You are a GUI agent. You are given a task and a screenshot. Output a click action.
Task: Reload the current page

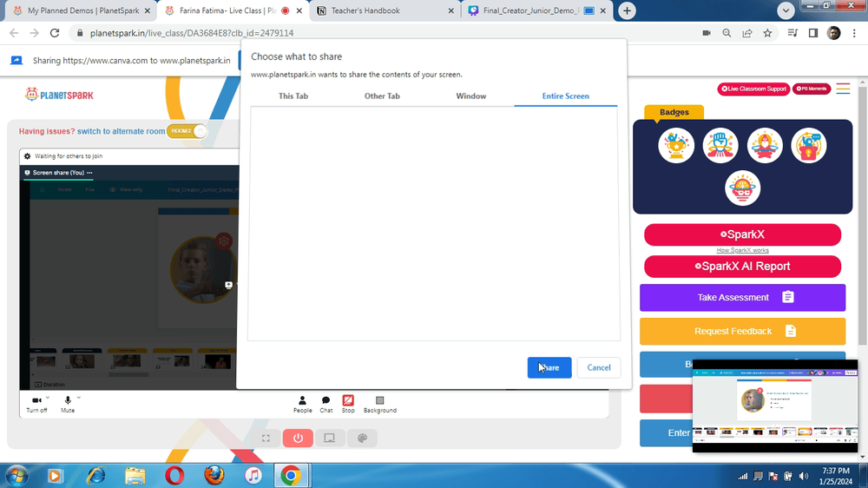(54, 33)
